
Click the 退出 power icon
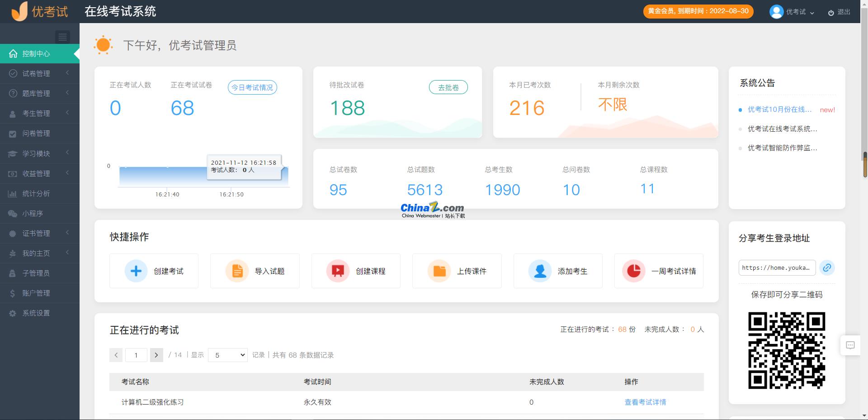coord(831,13)
